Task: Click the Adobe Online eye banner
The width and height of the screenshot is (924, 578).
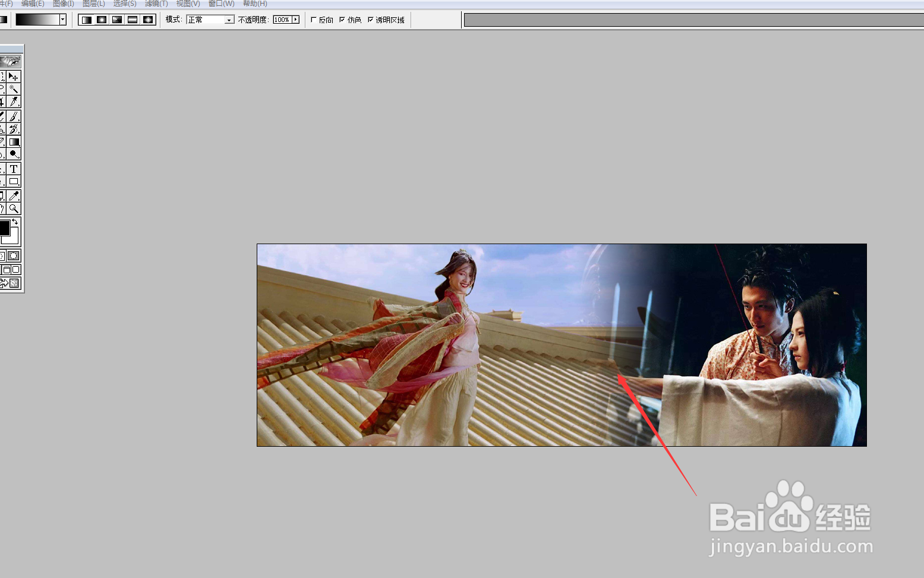Action: tap(10, 61)
